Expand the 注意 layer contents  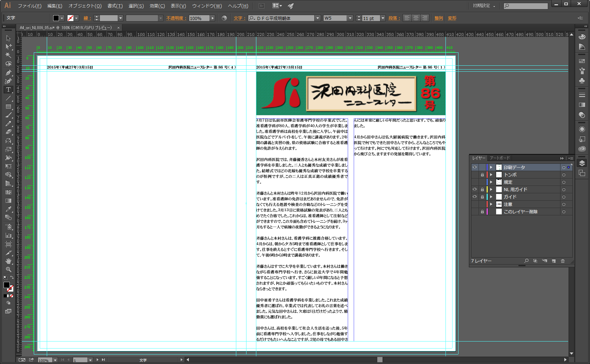[491, 204]
